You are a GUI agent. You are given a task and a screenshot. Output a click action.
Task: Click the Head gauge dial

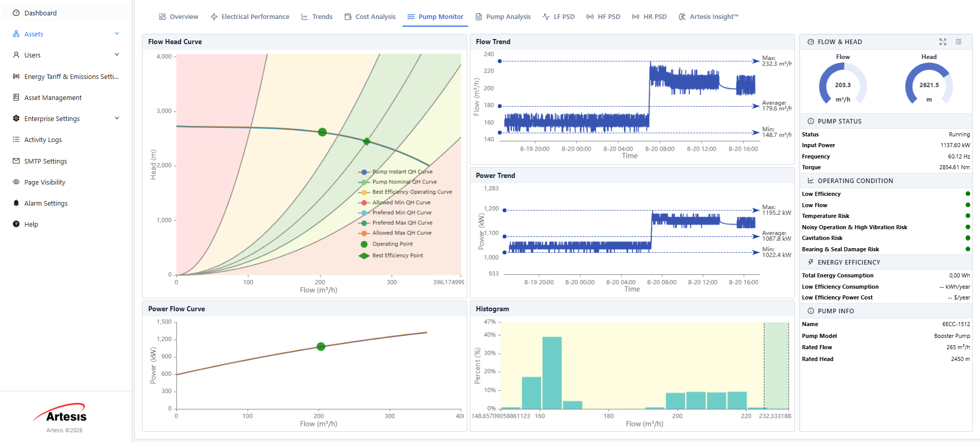[929, 85]
